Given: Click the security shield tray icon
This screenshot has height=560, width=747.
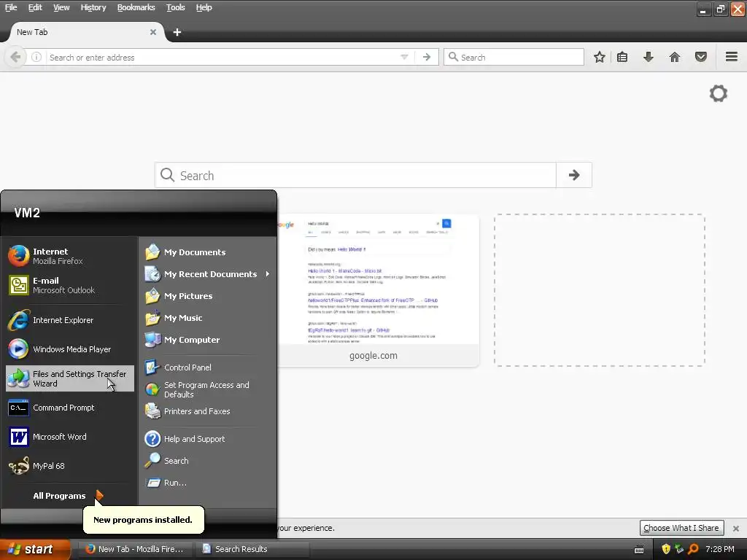Looking at the screenshot, I should coord(666,549).
